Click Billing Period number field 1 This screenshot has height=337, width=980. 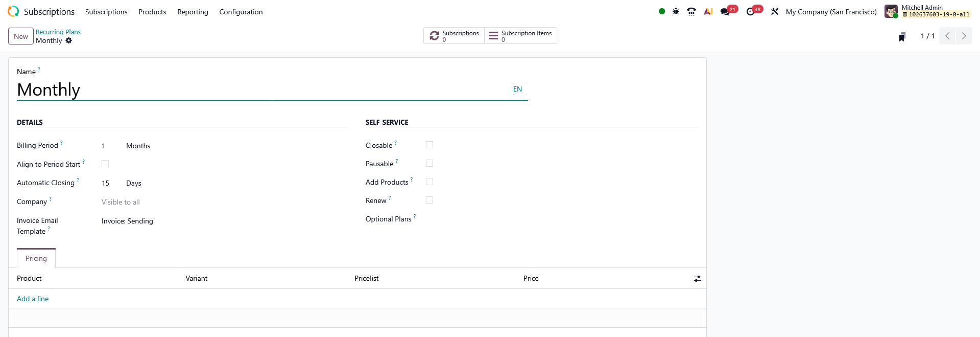pyautogui.click(x=111, y=146)
